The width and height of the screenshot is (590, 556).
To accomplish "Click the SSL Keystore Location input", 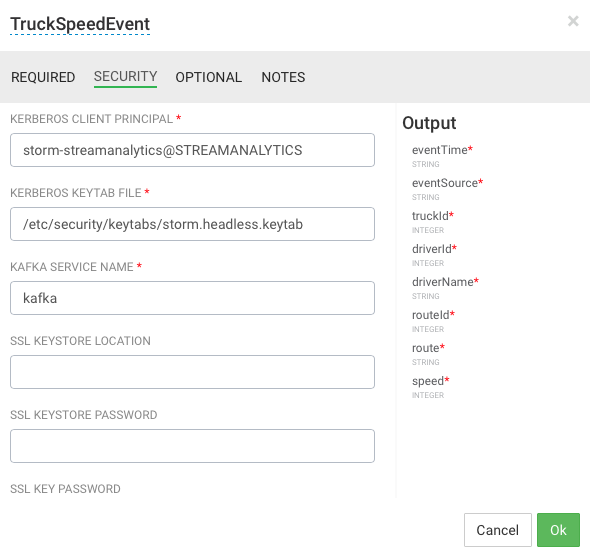I will [x=192, y=372].
